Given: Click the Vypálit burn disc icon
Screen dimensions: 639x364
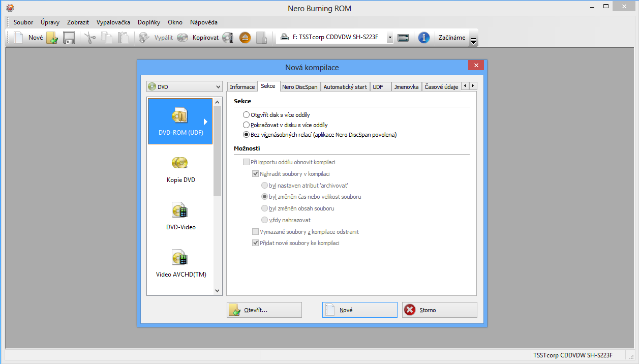Looking at the screenshot, I should click(144, 38).
